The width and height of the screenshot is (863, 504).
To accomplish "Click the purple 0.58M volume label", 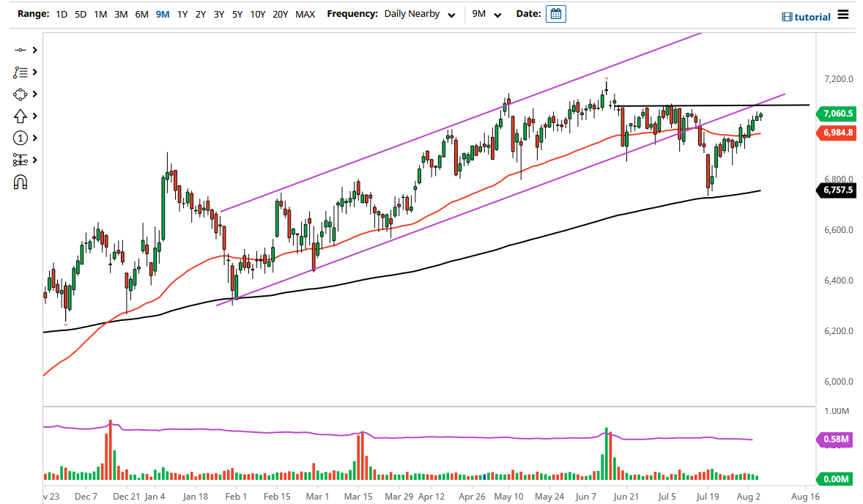I will click(x=835, y=438).
